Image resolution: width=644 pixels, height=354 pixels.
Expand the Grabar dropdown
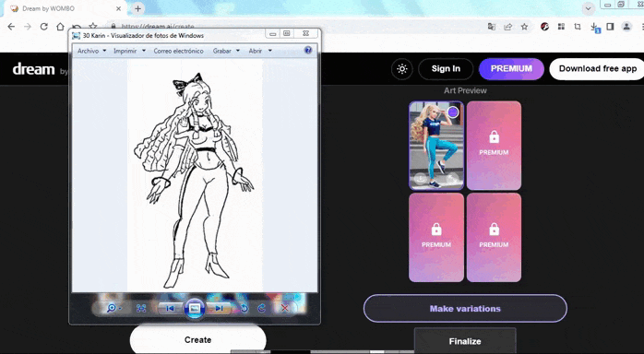(x=226, y=51)
